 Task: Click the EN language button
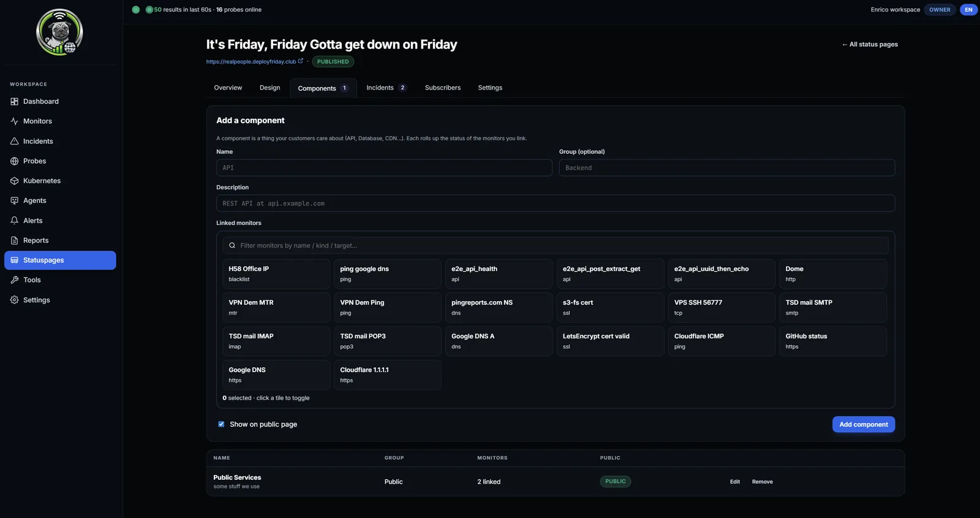[x=968, y=10]
